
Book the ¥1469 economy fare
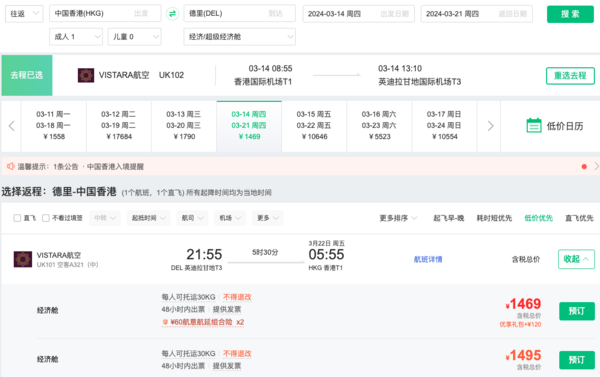click(x=577, y=311)
